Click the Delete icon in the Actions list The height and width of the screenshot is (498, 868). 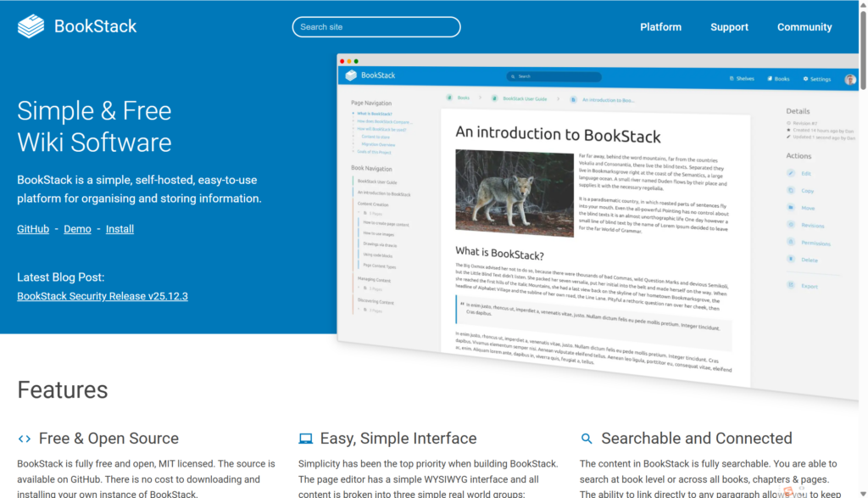[x=790, y=260]
